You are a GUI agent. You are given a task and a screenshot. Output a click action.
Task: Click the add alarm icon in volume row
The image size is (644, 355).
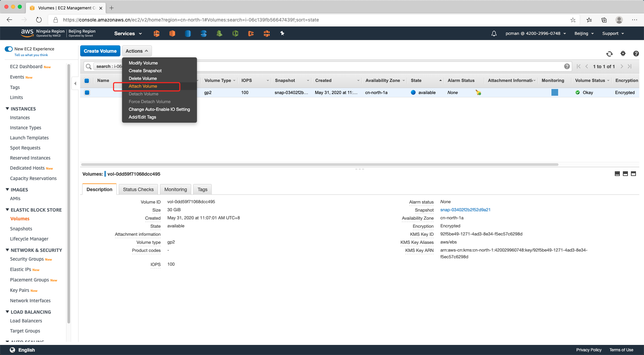(478, 93)
